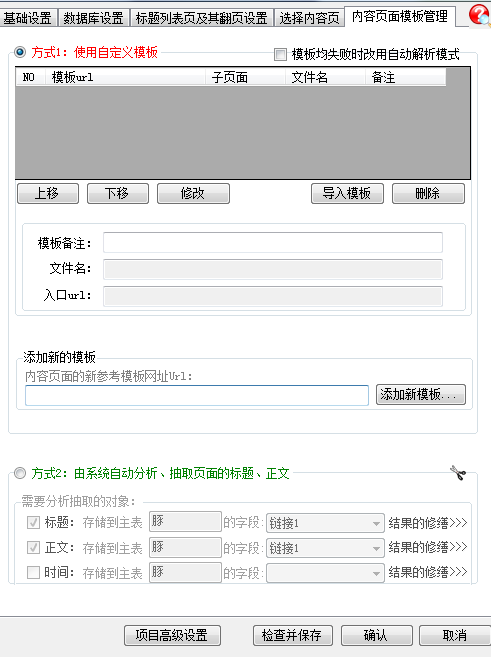This screenshot has width=491, height=657.
Task: Enable 模板均失败时改用自动解析模式 checkbox
Action: [280, 54]
